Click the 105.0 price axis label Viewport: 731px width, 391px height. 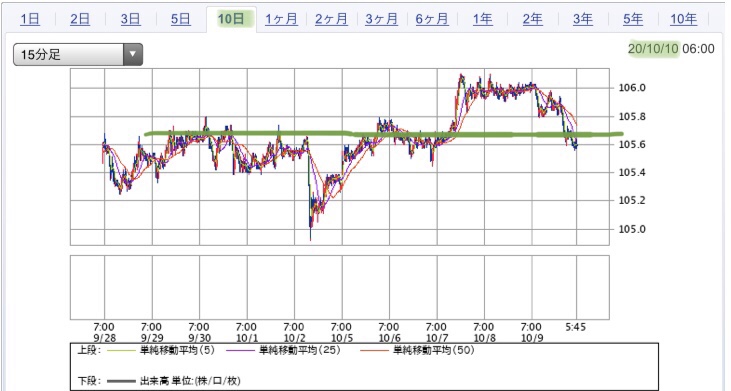coord(632,229)
